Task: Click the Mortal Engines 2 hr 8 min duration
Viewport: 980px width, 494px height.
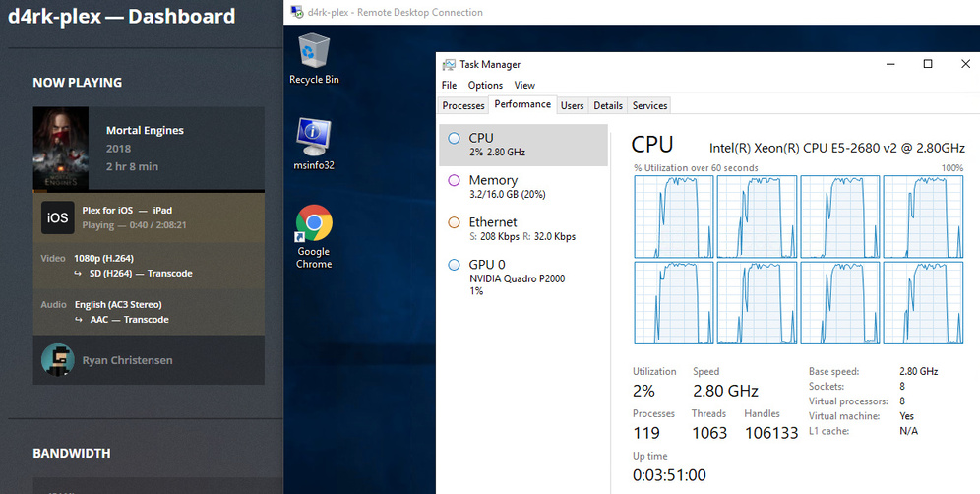Action: [132, 167]
